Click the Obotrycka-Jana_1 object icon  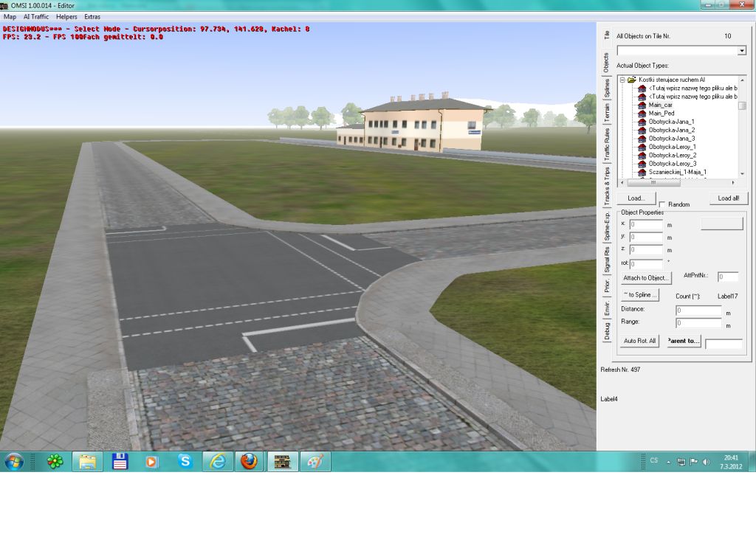point(642,122)
